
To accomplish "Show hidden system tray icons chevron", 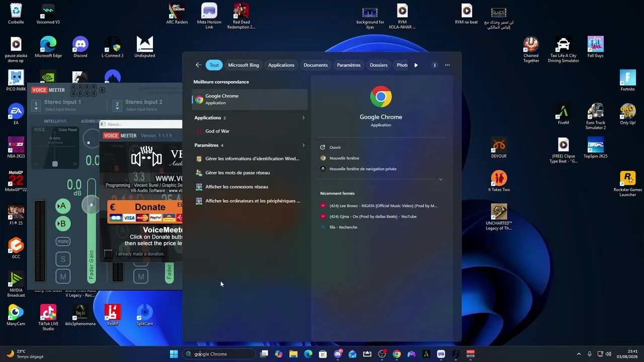I will click(x=579, y=354).
